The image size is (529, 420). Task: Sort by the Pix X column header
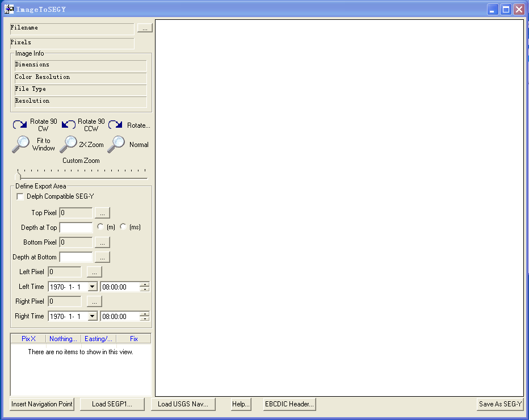28,339
